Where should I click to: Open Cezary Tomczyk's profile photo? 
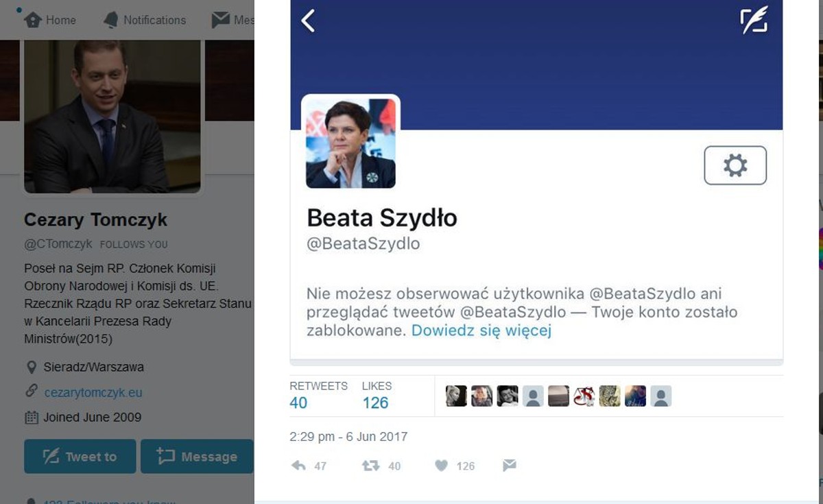point(112,115)
